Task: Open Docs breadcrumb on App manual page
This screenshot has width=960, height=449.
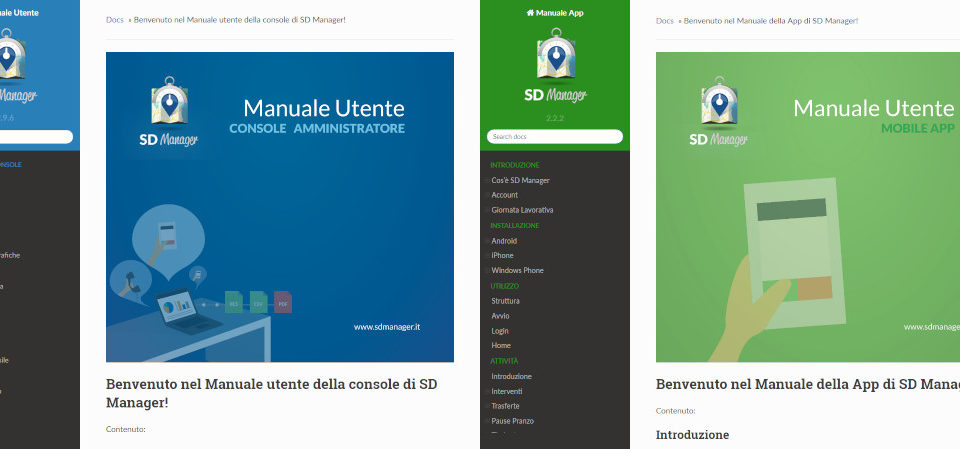Action: [x=665, y=20]
